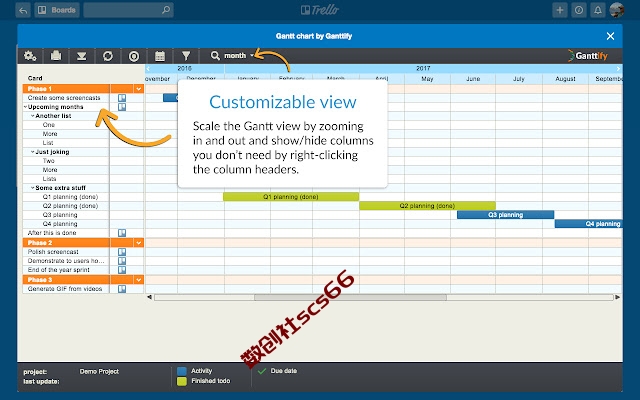
Task: Collapse the Some extra stuff node
Action: coord(33,188)
